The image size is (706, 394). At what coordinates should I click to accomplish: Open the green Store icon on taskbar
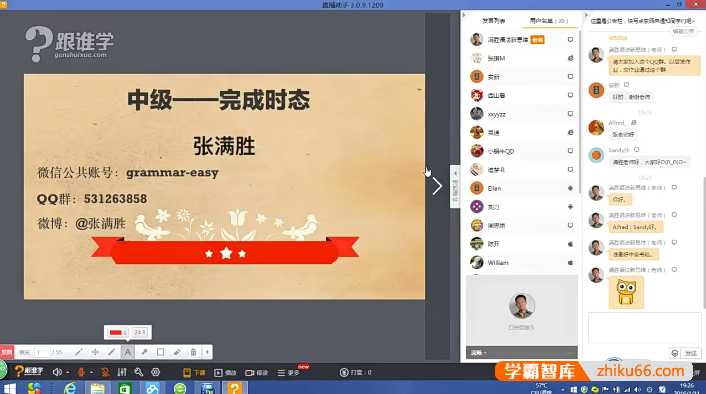125,388
